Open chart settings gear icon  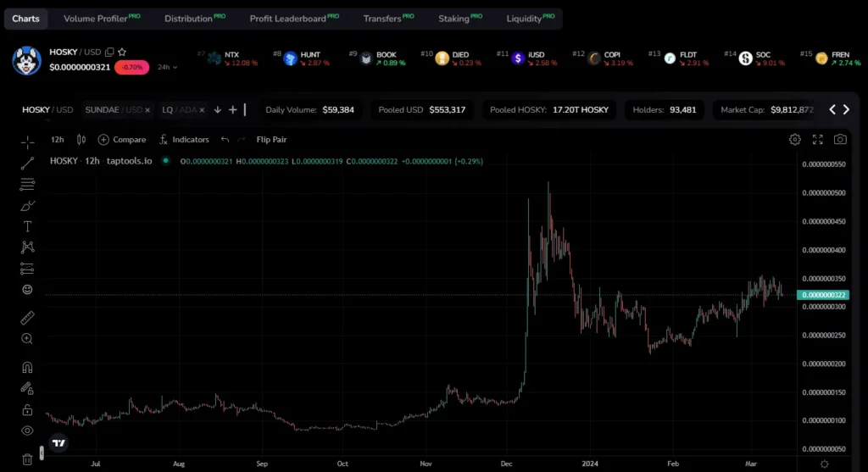pos(795,140)
